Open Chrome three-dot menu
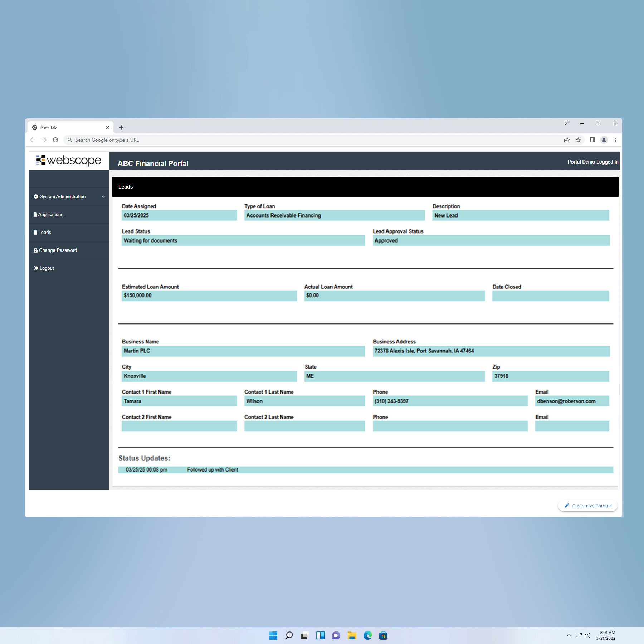 [615, 140]
